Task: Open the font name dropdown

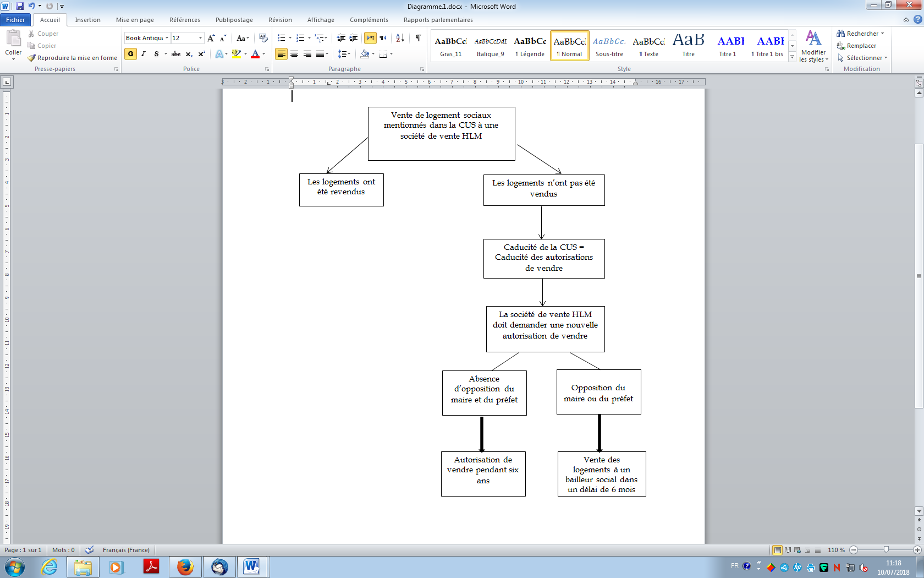Action: (x=167, y=38)
